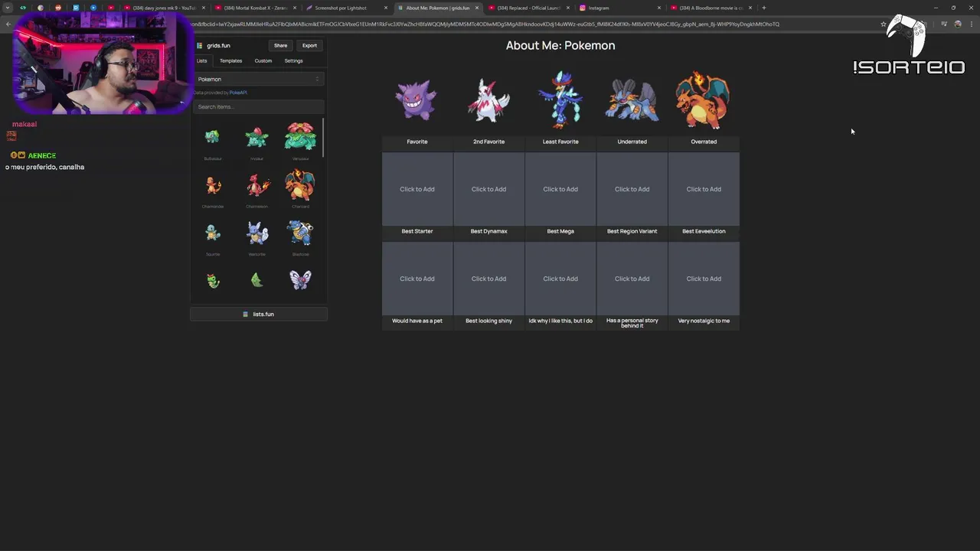980x551 pixels.
Task: Select the Metapod sprite
Action: coord(256,280)
